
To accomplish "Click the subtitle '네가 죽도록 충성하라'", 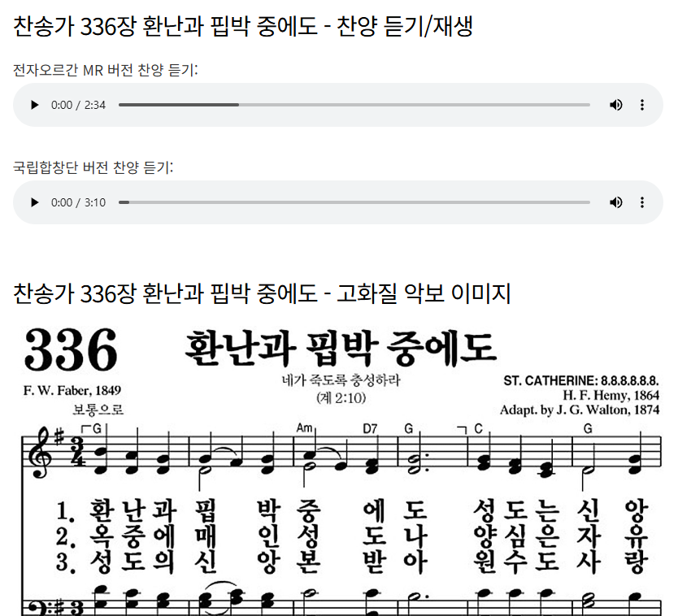I will (x=341, y=380).
